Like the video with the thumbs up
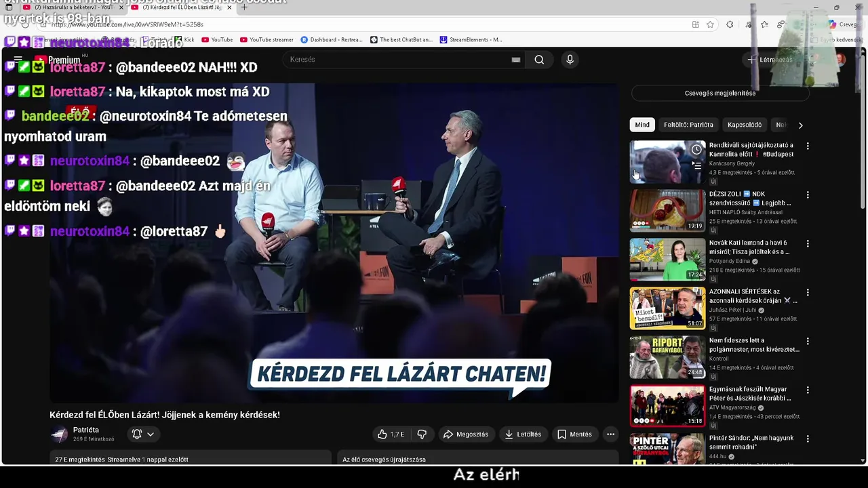 pyautogui.click(x=390, y=434)
